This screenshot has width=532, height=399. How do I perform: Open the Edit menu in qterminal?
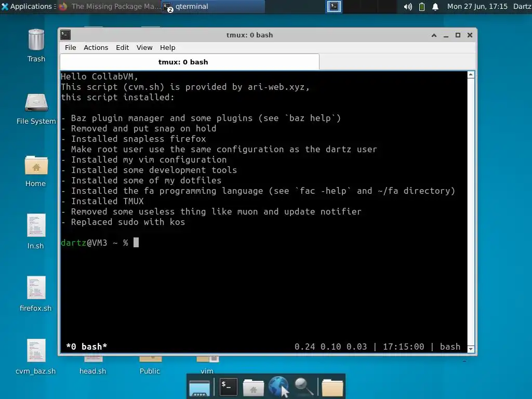(122, 47)
